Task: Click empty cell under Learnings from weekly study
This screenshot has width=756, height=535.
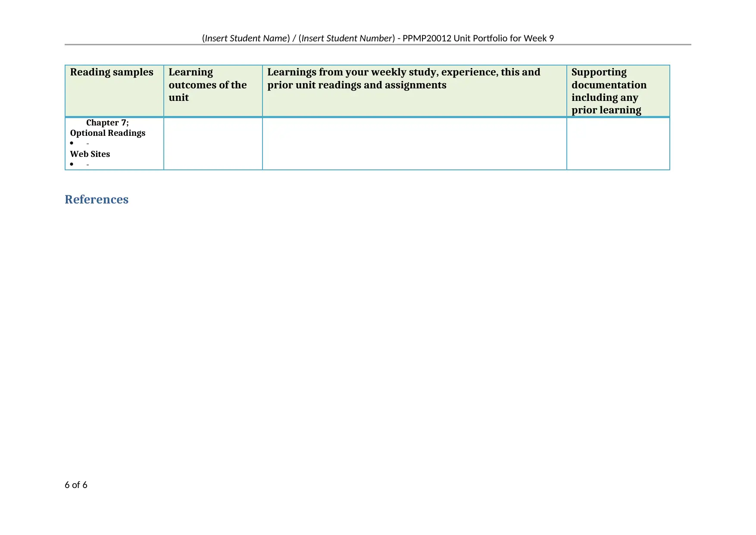Action: coord(414,144)
